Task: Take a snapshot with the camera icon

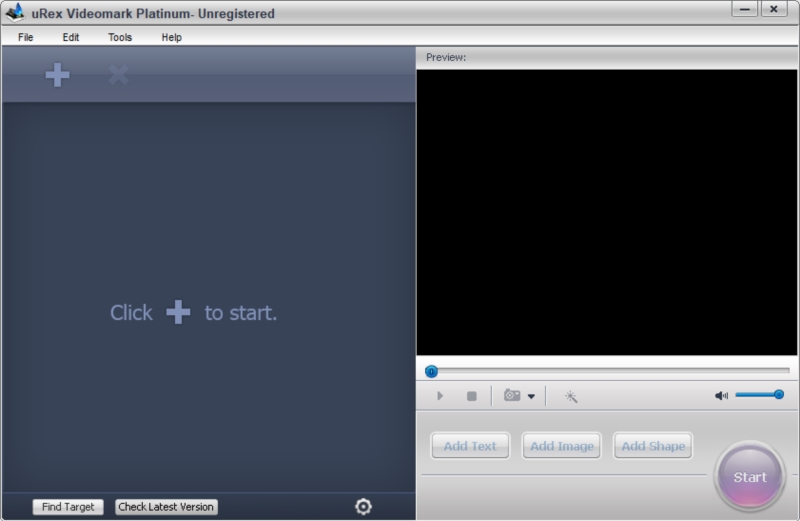Action: pos(512,395)
